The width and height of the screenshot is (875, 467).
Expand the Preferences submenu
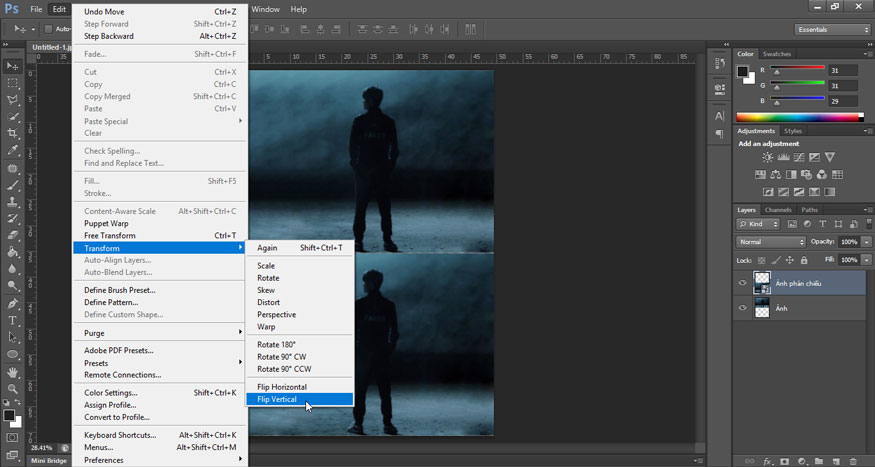160,460
